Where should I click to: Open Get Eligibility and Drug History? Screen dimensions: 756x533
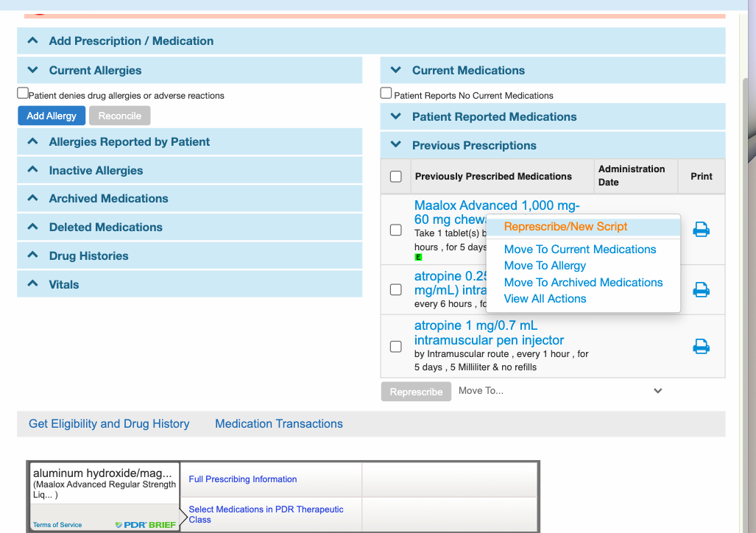click(109, 424)
